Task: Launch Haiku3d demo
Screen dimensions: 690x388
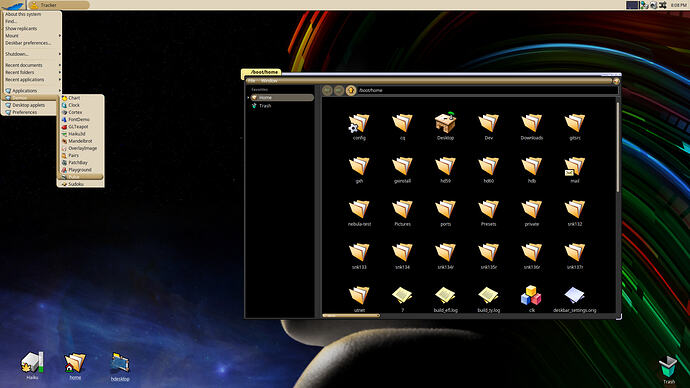Action: point(81,134)
